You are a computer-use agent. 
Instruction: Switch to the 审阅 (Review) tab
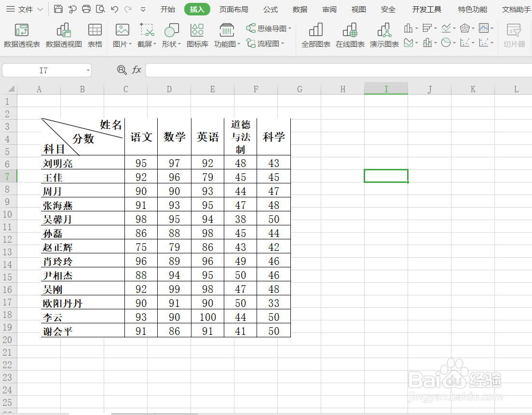pyautogui.click(x=329, y=10)
